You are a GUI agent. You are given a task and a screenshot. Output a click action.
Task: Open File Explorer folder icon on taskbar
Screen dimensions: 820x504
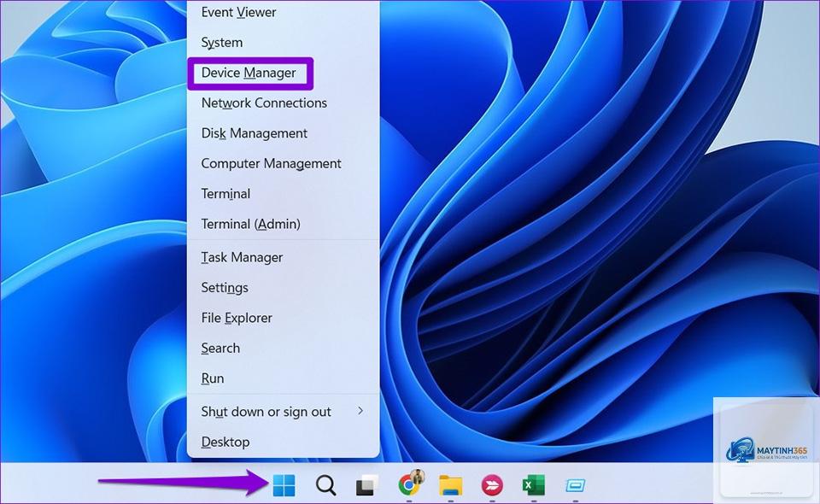click(450, 485)
